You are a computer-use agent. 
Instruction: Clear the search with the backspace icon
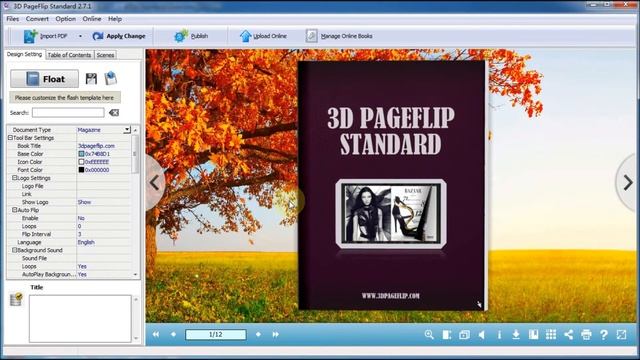point(114,113)
